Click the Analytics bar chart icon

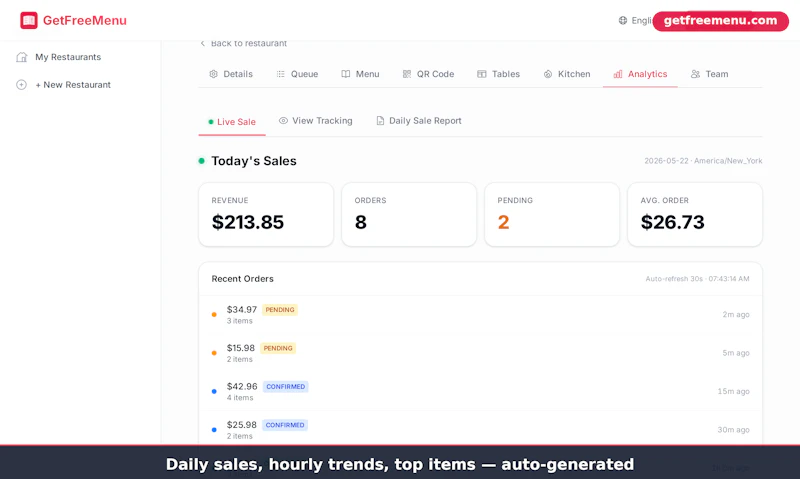coord(618,74)
